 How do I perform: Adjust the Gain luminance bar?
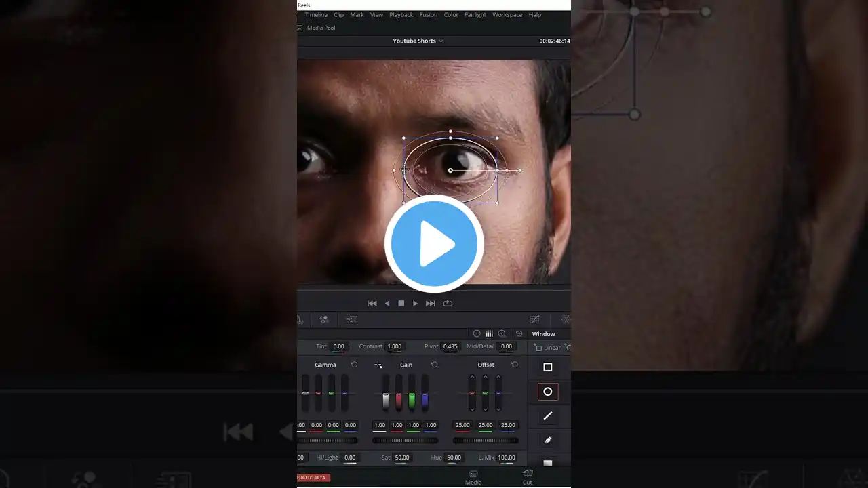click(386, 393)
